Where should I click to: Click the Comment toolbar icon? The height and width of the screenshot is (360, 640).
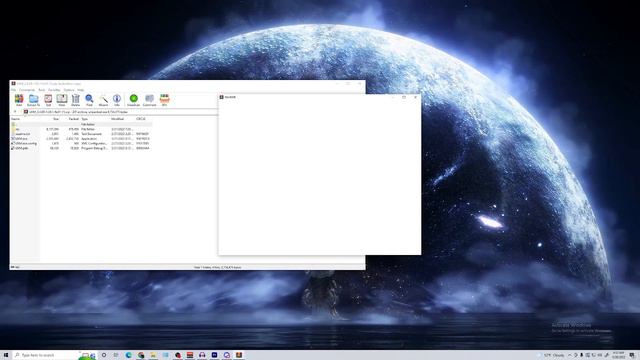[x=149, y=100]
